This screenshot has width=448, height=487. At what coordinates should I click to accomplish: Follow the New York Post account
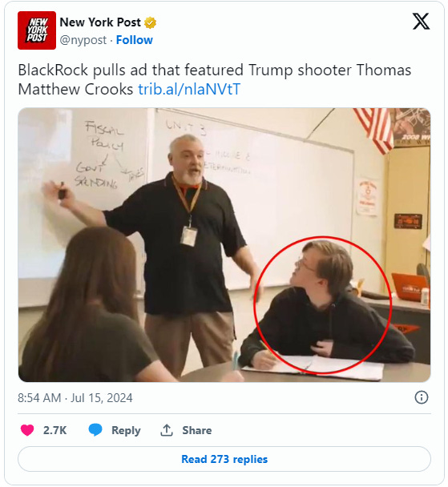click(134, 40)
